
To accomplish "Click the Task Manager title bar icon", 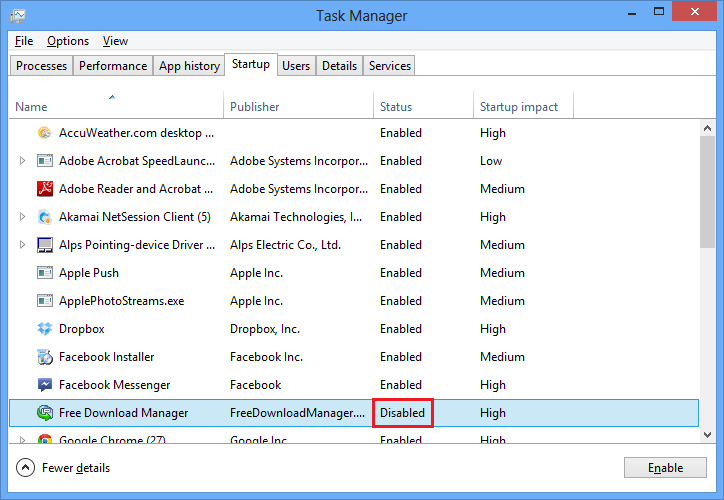I will (18, 16).
